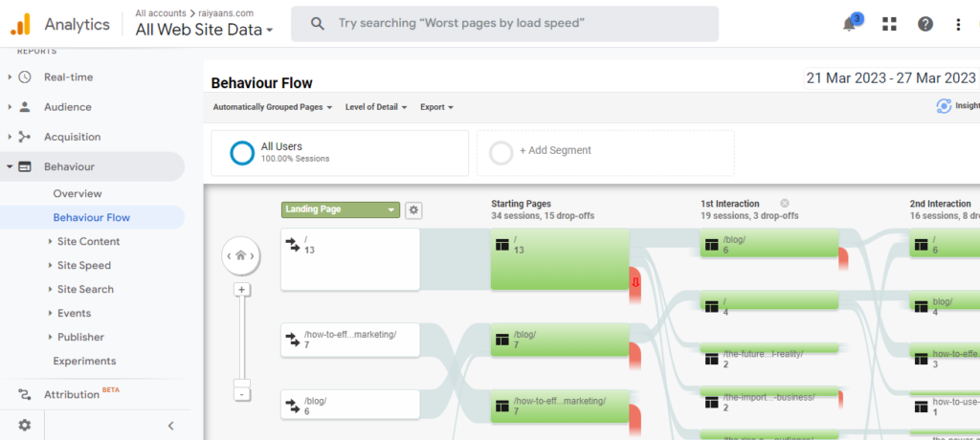Image resolution: width=980 pixels, height=440 pixels.
Task: Open Automatically Grouped Pages dropdown
Action: pyautogui.click(x=272, y=107)
